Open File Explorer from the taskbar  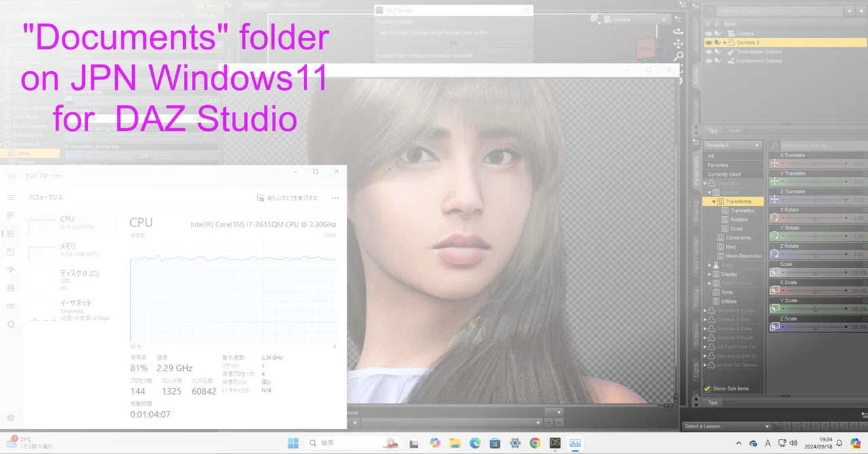click(455, 443)
